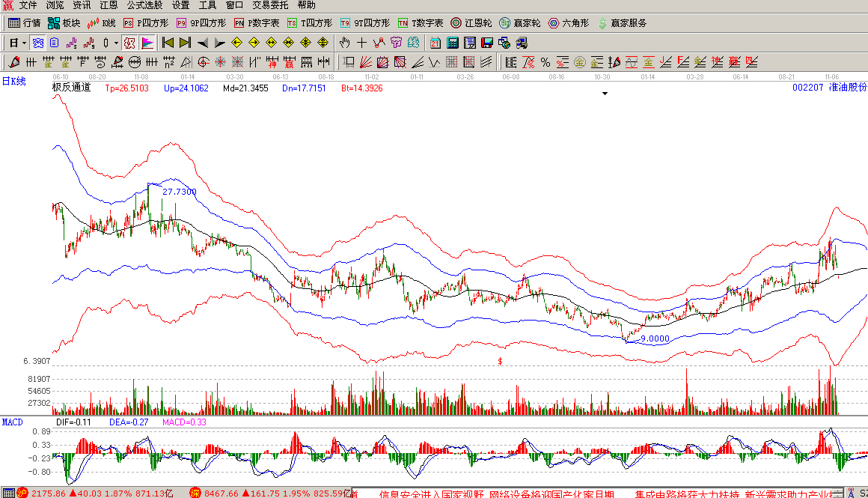This screenshot has height=498, width=868.
Task: Click the calculator icon in toolbar
Action: 453,43
